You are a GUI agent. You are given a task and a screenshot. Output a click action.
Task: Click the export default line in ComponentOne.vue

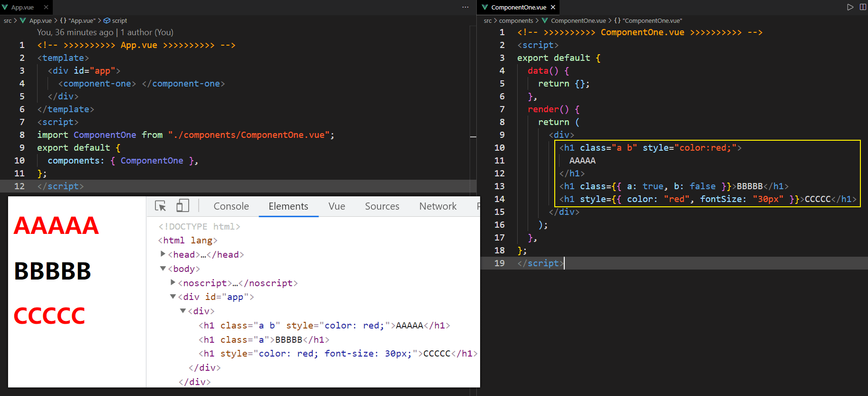[x=559, y=58]
